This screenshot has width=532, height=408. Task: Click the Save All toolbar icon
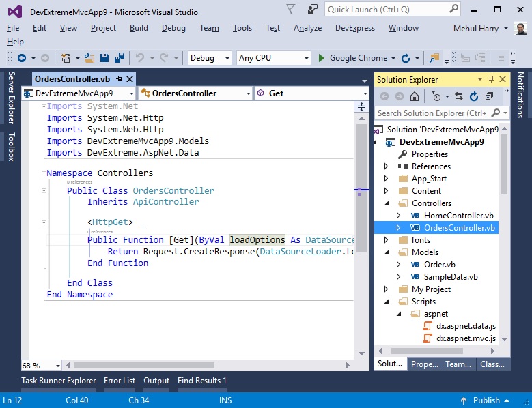120,58
